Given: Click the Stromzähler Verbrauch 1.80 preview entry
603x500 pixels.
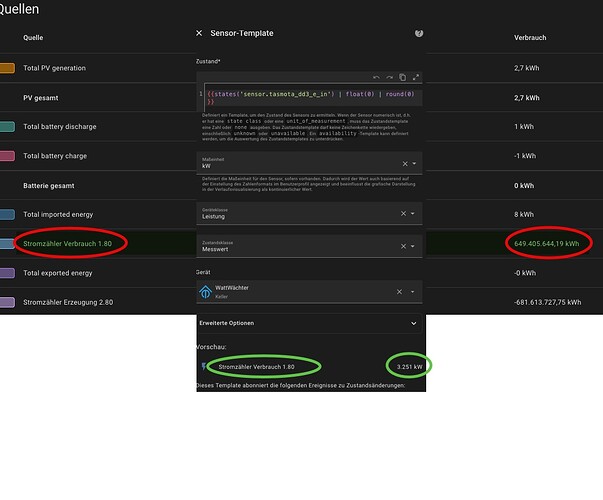Looking at the screenshot, I should pos(257,367).
